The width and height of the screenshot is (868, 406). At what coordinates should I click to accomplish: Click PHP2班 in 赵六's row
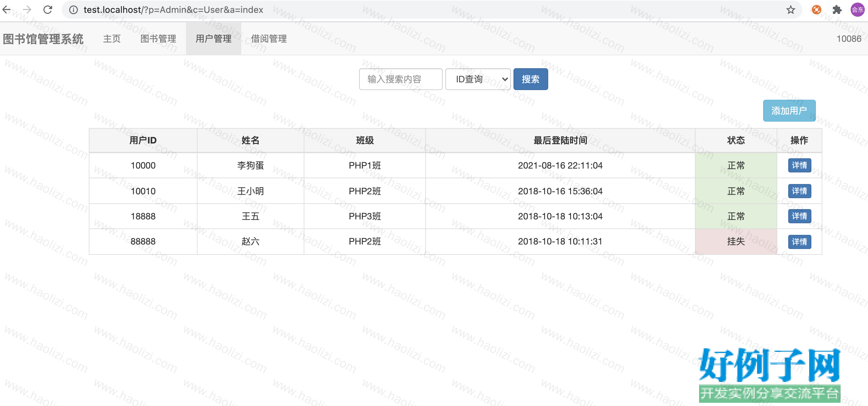365,241
